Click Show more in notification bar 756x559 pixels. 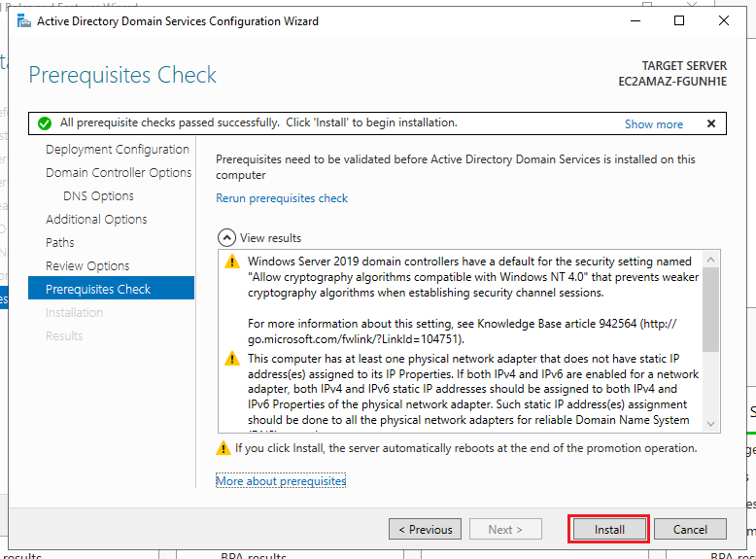(654, 124)
